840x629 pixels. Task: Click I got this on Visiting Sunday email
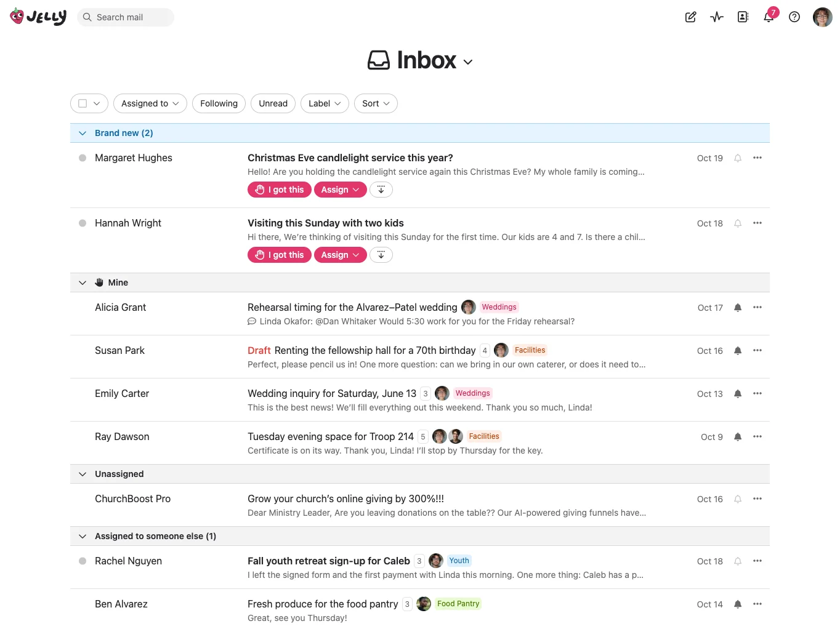(x=280, y=255)
